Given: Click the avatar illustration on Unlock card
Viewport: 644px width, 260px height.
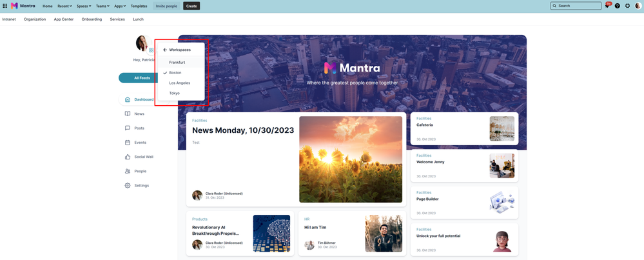Looking at the screenshot, I should 502,241.
